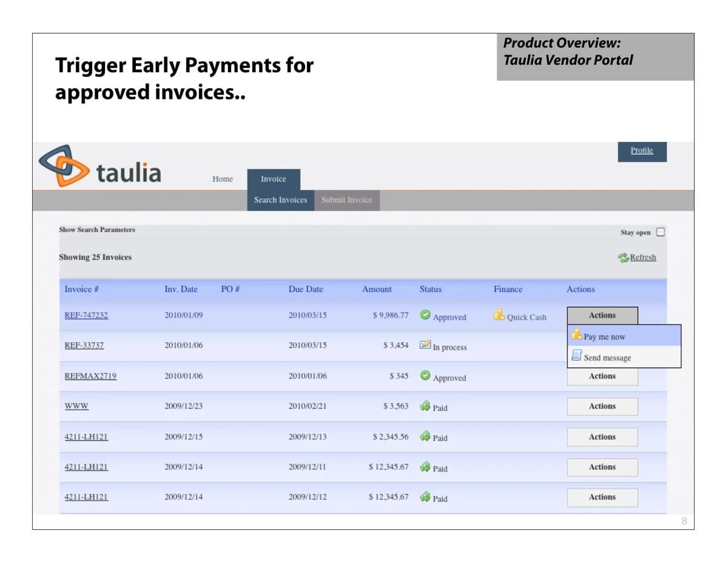This screenshot has width=728, height=562.
Task: Open Actions dropdown for invoice due 2009/12/12
Action: click(x=602, y=497)
